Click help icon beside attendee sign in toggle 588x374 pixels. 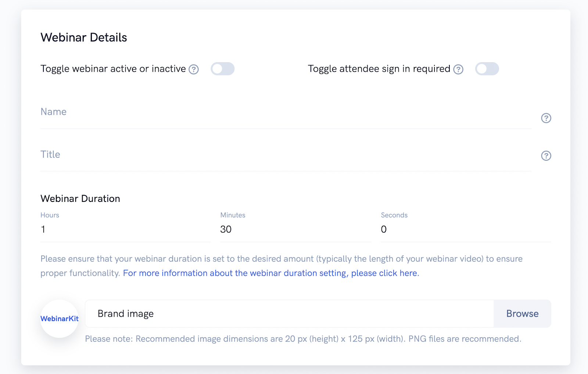coord(458,69)
